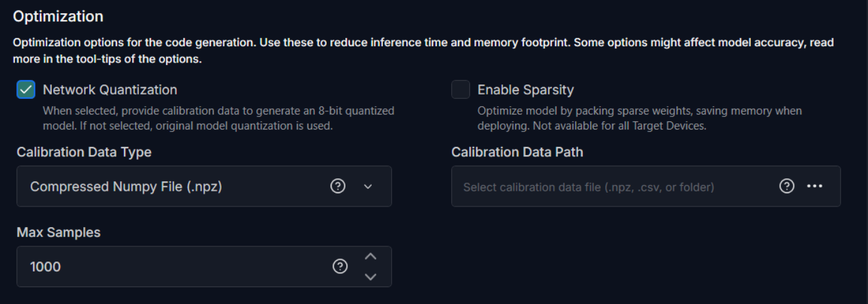Uncheck the Network Quantization checkbox

[x=26, y=89]
